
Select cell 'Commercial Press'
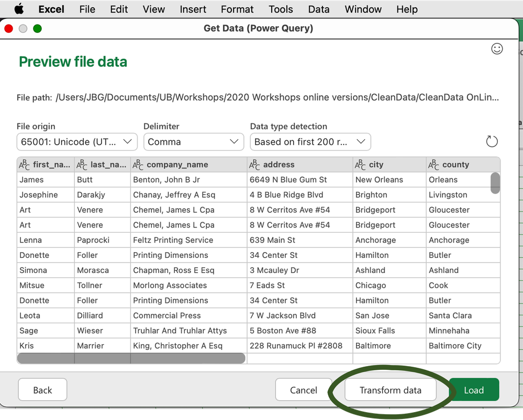tap(189, 315)
